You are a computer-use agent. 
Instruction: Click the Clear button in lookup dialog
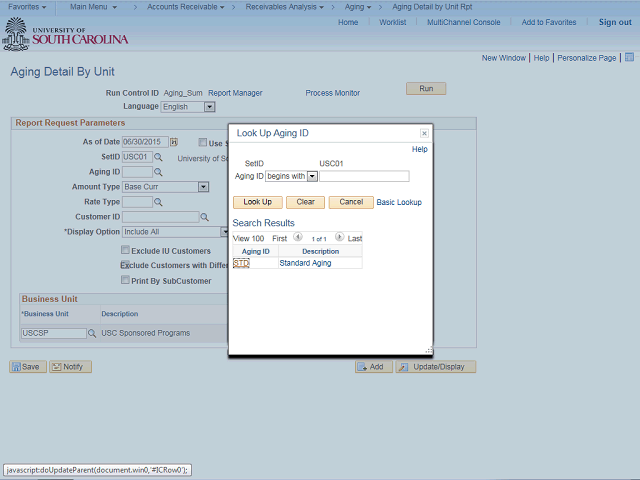point(305,202)
